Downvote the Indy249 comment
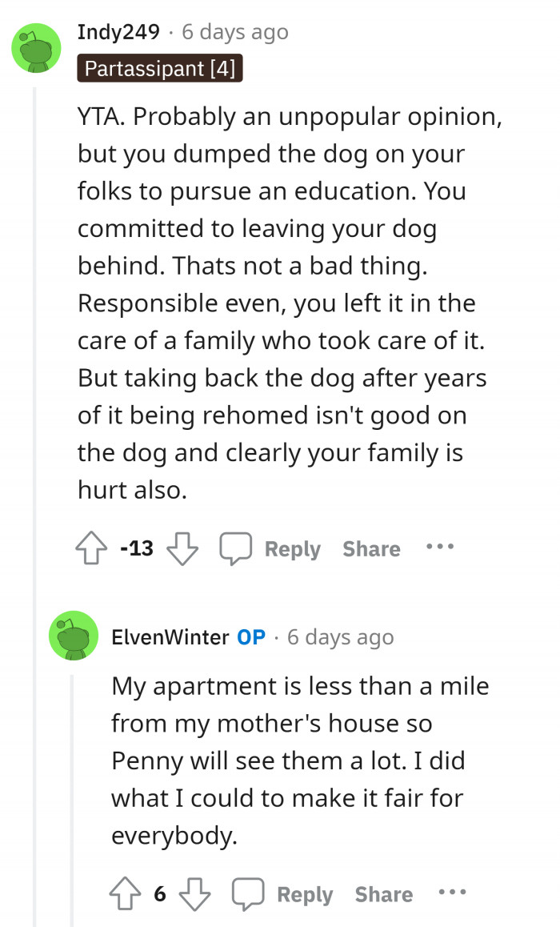The height and width of the screenshot is (927, 560). [182, 549]
